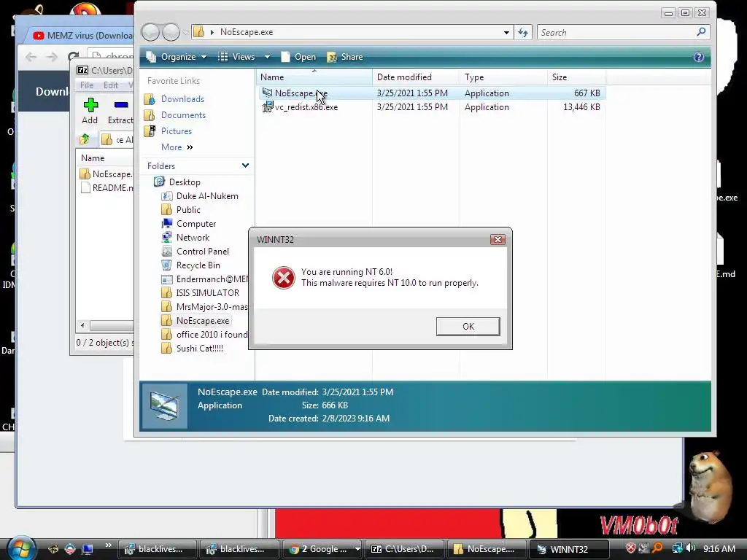747x560 pixels.
Task: Click Explorer Back navigation button
Action: pos(150,32)
